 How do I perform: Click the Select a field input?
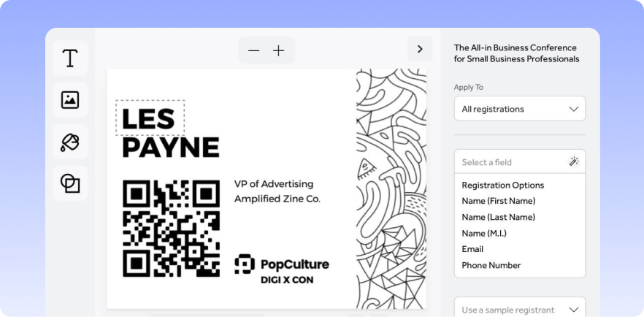pos(511,162)
